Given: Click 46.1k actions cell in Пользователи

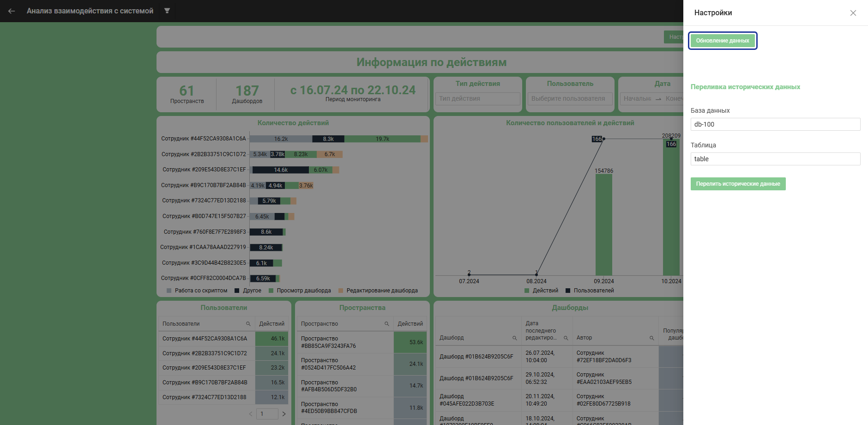Looking at the screenshot, I should pos(271,339).
